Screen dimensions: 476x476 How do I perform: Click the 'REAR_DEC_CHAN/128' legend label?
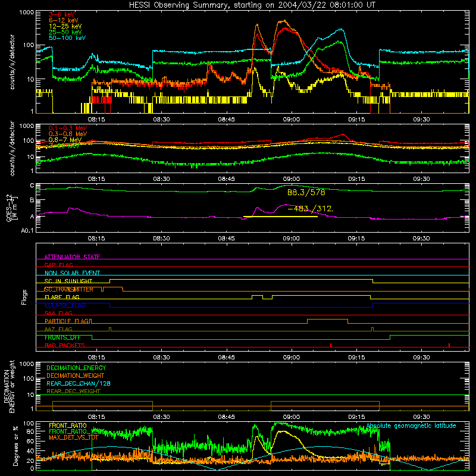[79, 383]
